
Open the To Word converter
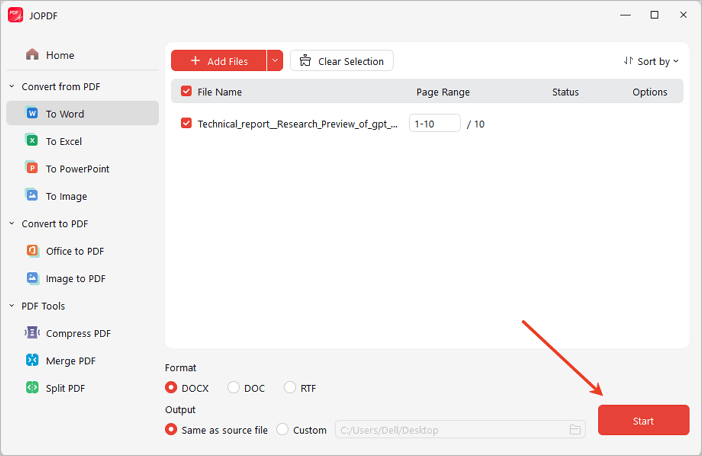click(82, 113)
